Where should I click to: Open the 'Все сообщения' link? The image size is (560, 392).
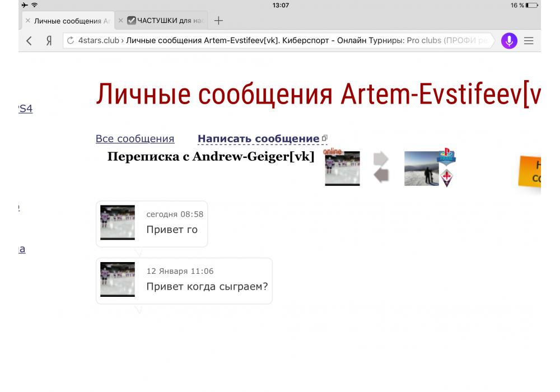click(x=134, y=138)
